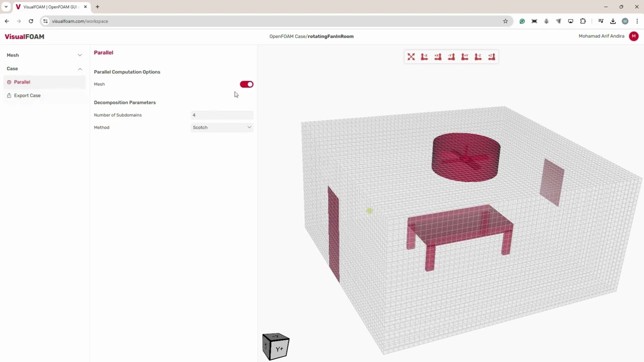Edit the Number of Subdomains field
Screen dimensions: 644x362
tap(222, 115)
